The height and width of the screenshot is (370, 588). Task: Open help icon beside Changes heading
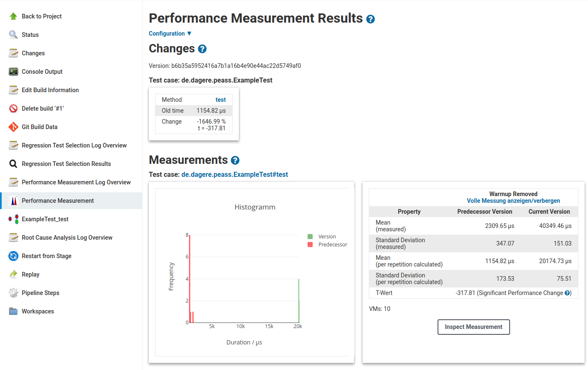click(x=202, y=49)
